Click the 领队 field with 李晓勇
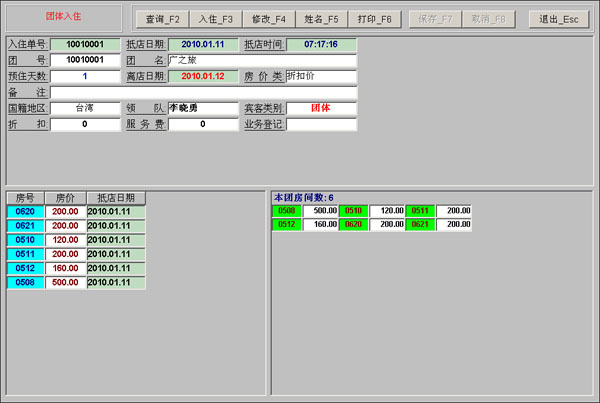This screenshot has width=600, height=403. (x=203, y=108)
